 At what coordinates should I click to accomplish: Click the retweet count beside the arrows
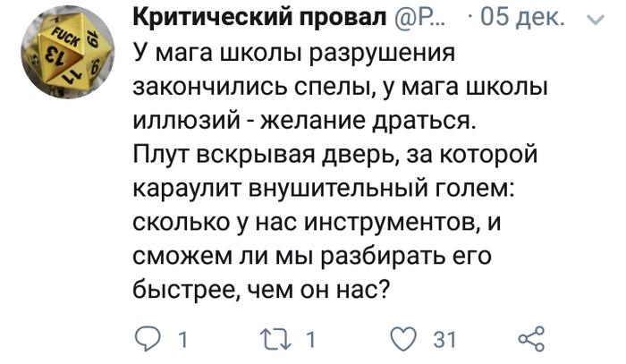(x=311, y=339)
